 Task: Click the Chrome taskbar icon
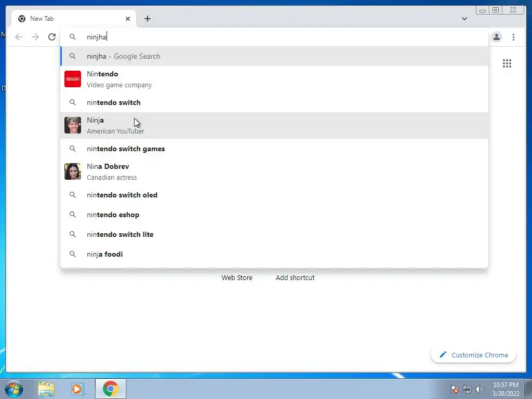click(x=111, y=389)
